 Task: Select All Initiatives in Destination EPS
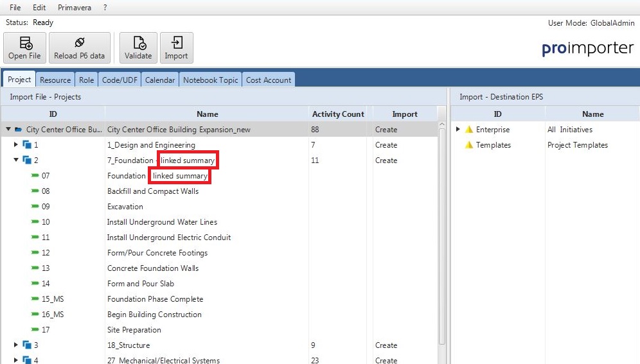570,130
